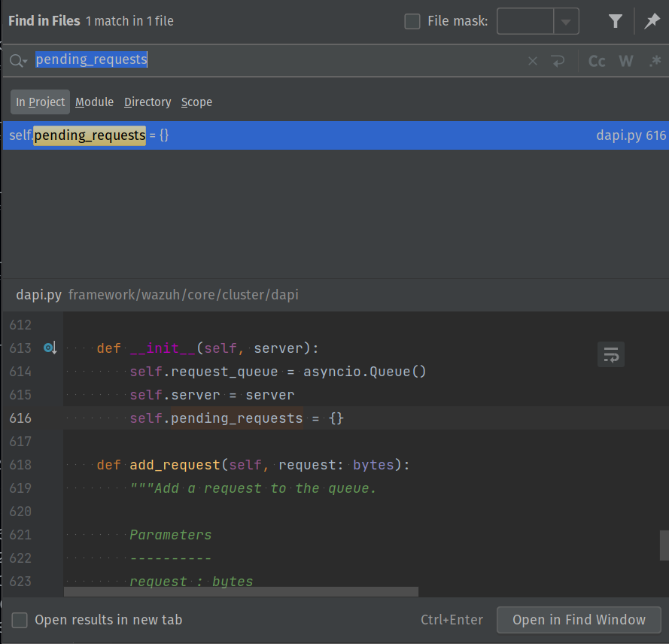Click 'dapi.py 616' result location text

[x=631, y=135]
